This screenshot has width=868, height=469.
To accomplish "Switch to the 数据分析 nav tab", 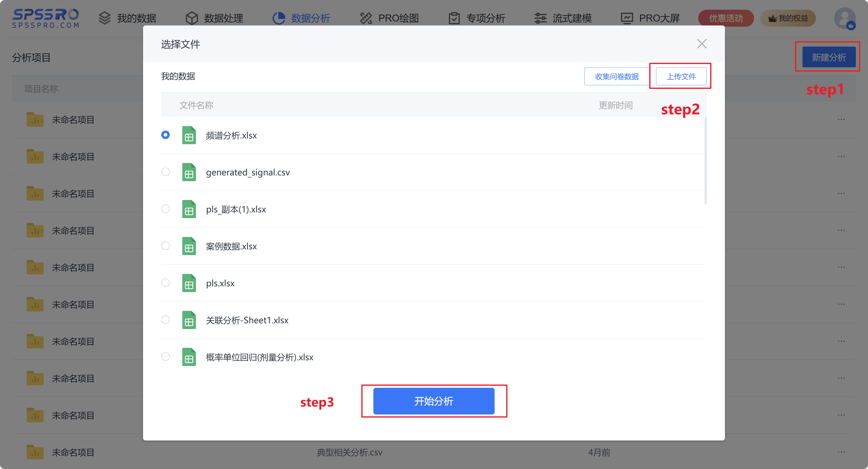I will pos(301,18).
